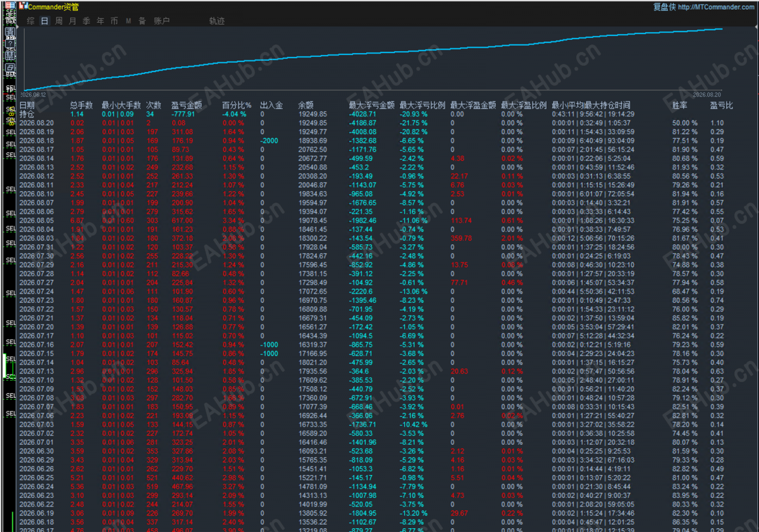Click the 出入金 column header

pyautogui.click(x=271, y=105)
